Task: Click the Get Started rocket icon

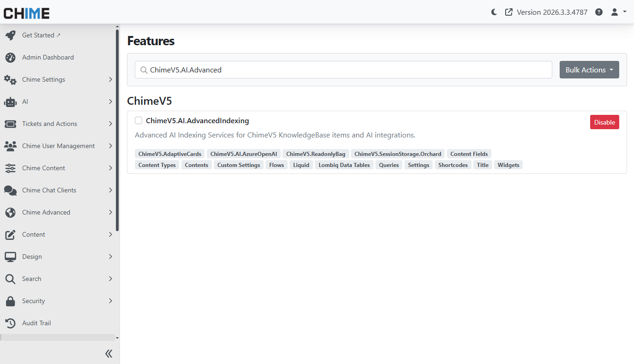Action: point(10,36)
